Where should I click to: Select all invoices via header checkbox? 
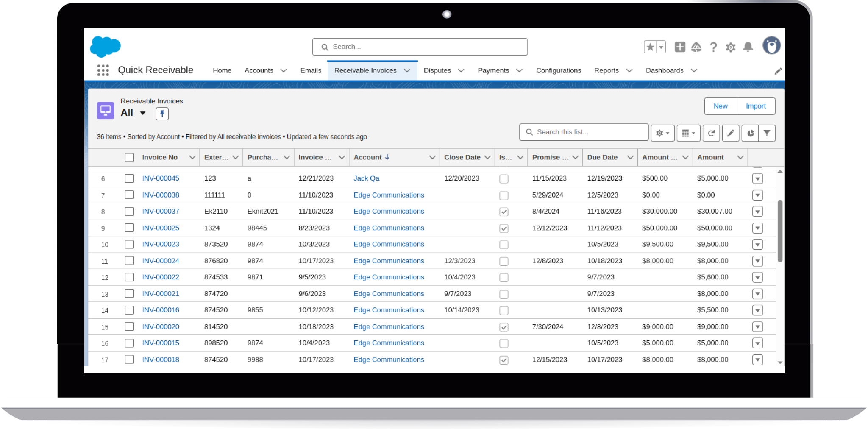(129, 157)
